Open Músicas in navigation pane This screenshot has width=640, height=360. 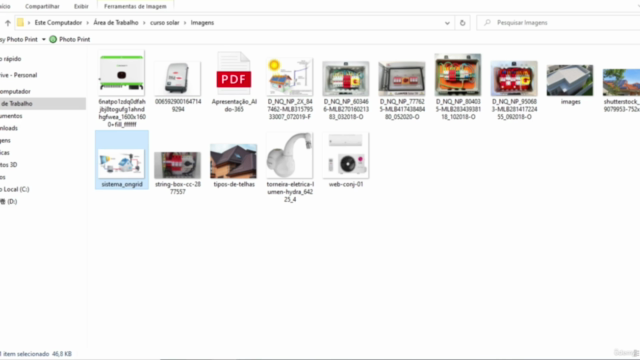pyautogui.click(x=5, y=153)
